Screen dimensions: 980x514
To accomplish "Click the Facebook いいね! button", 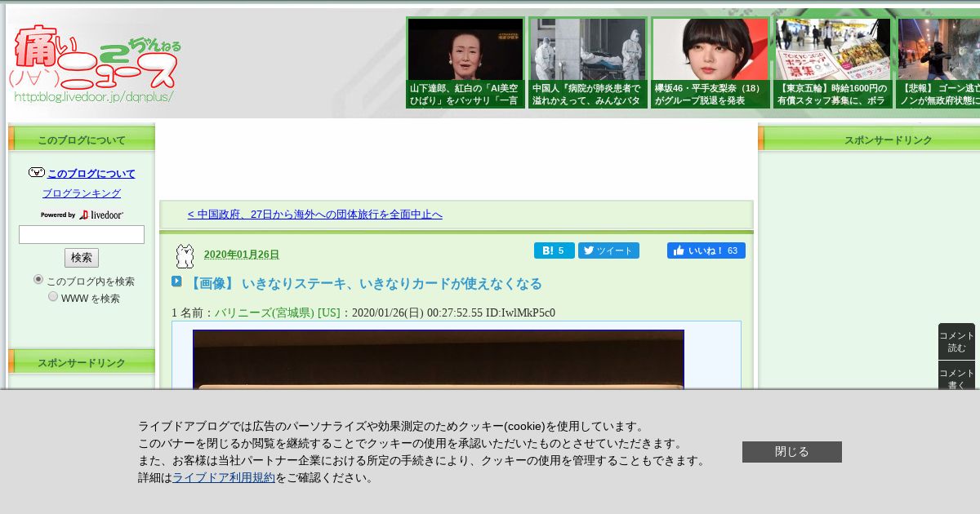I will 706,250.
